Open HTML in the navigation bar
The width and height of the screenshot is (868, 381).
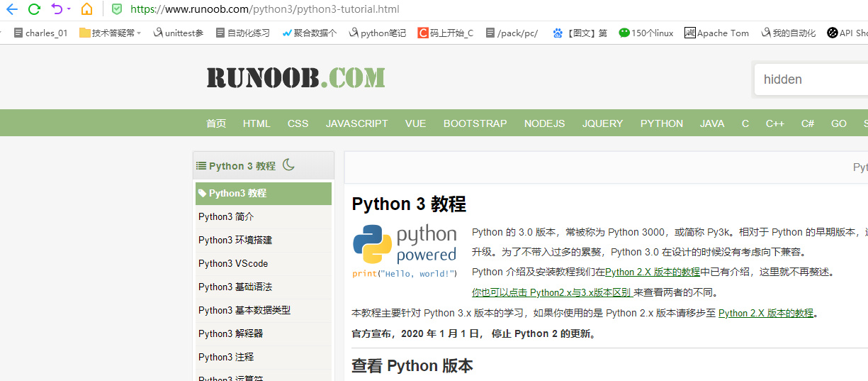click(257, 123)
